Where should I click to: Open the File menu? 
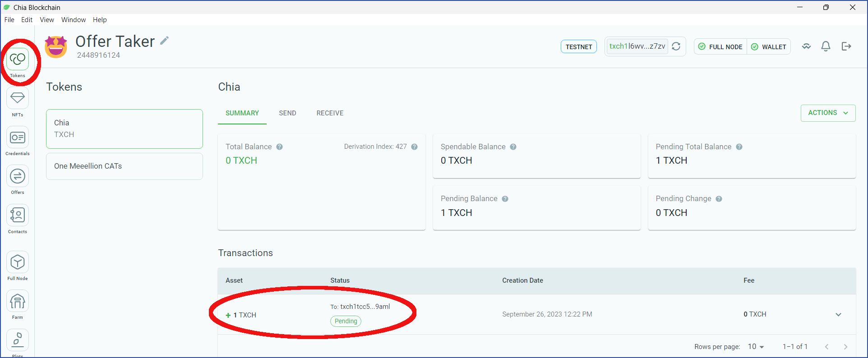[x=9, y=20]
